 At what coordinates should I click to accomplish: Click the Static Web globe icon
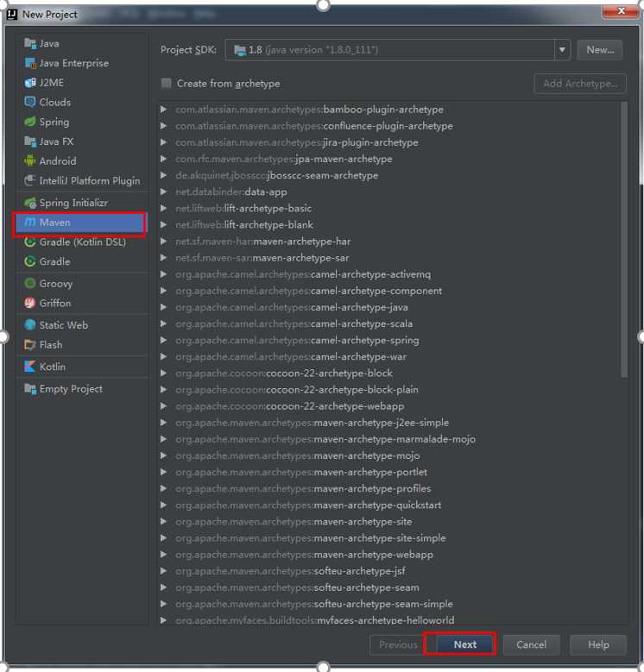pos(30,325)
